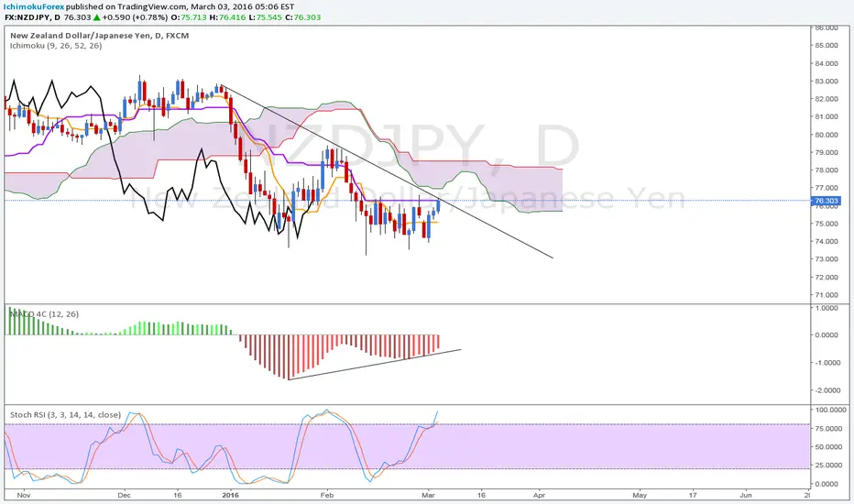Click the 72.000 price axis label

pos(827,277)
